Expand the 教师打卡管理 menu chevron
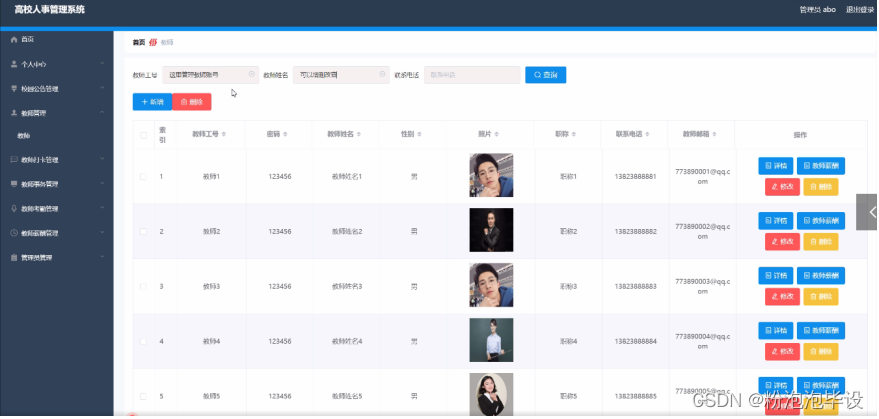 [102, 159]
